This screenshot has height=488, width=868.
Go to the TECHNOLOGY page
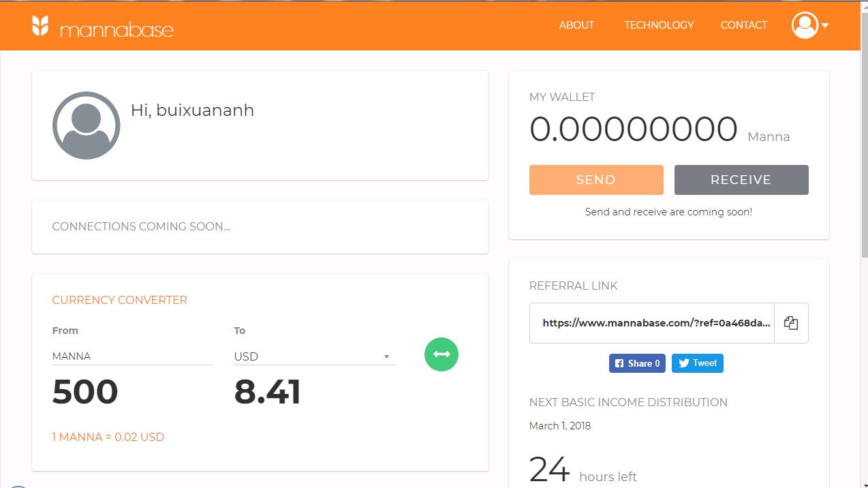[x=659, y=25]
